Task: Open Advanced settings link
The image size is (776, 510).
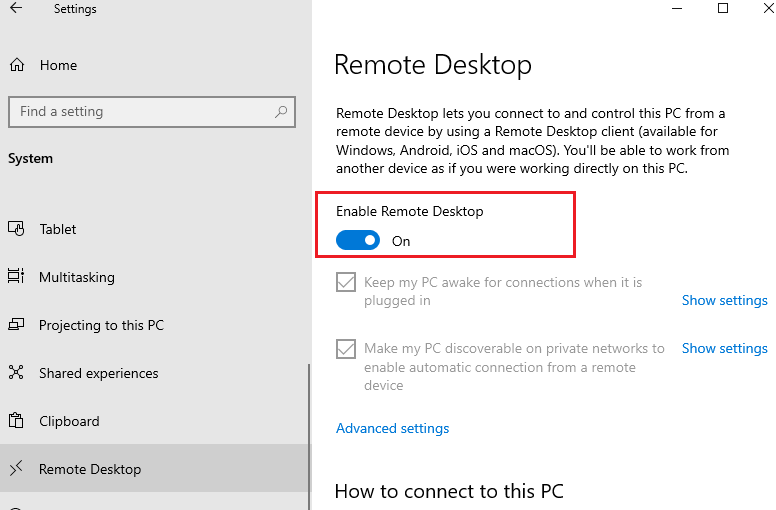Action: coord(392,428)
